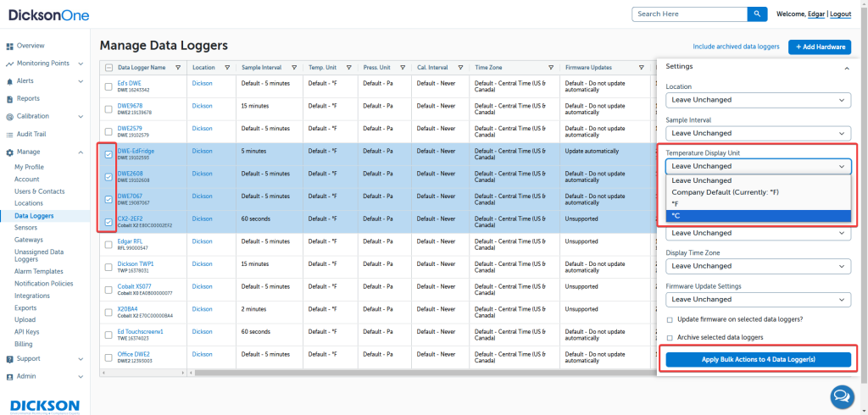Click Apply Bulk Actions to 4 Data Logger(s)
Image resolution: width=868 pixels, height=415 pixels.
[758, 360]
